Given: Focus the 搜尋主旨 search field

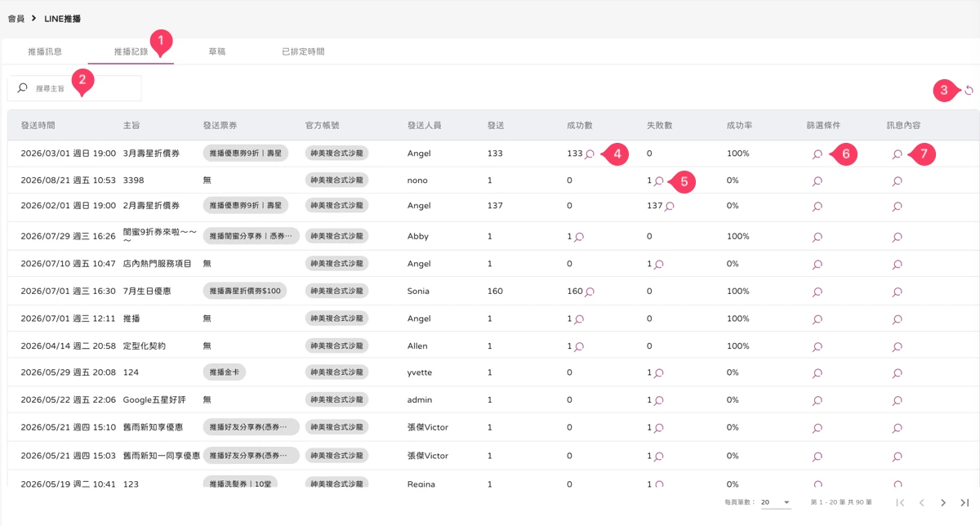Looking at the screenshot, I should pyautogui.click(x=74, y=88).
